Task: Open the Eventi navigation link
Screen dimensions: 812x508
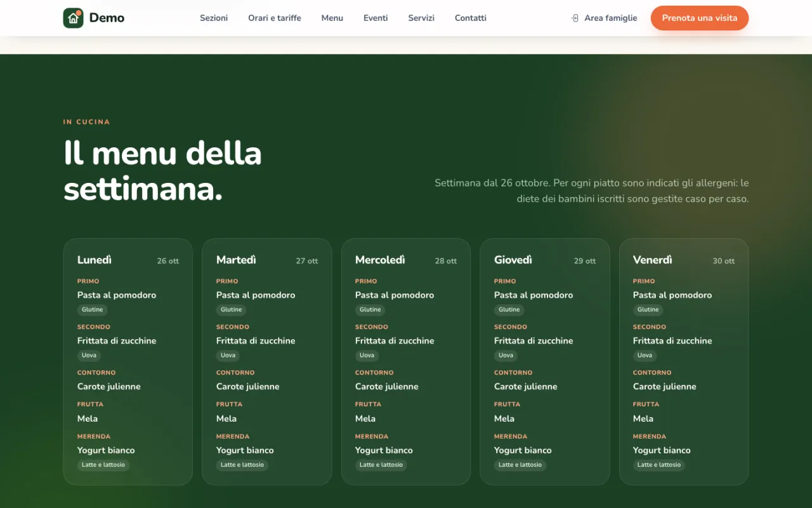Action: 376,18
